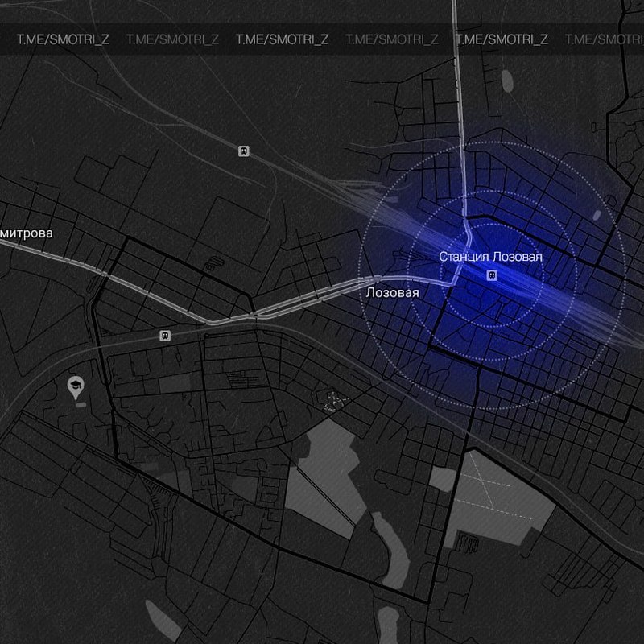Viewport: 644px width, 644px height.
Task: Click the gray blob in the bottom-left corner area
Action: [163, 616]
